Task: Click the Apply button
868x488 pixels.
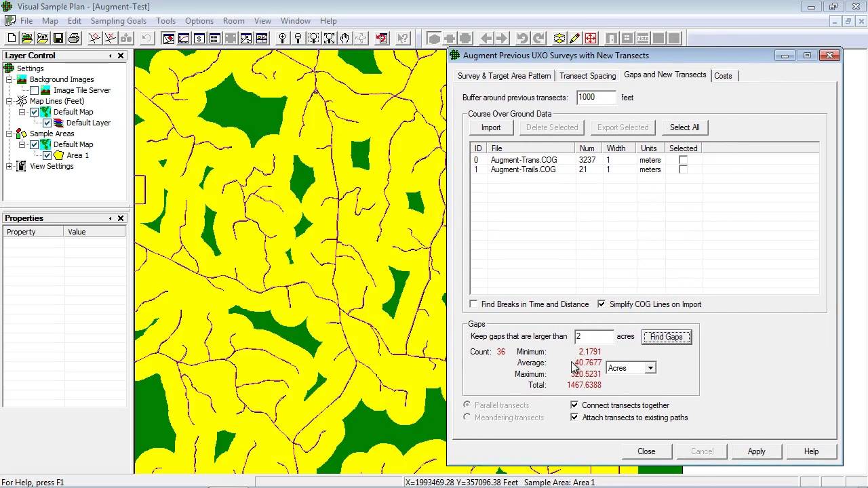Action: pyautogui.click(x=756, y=451)
